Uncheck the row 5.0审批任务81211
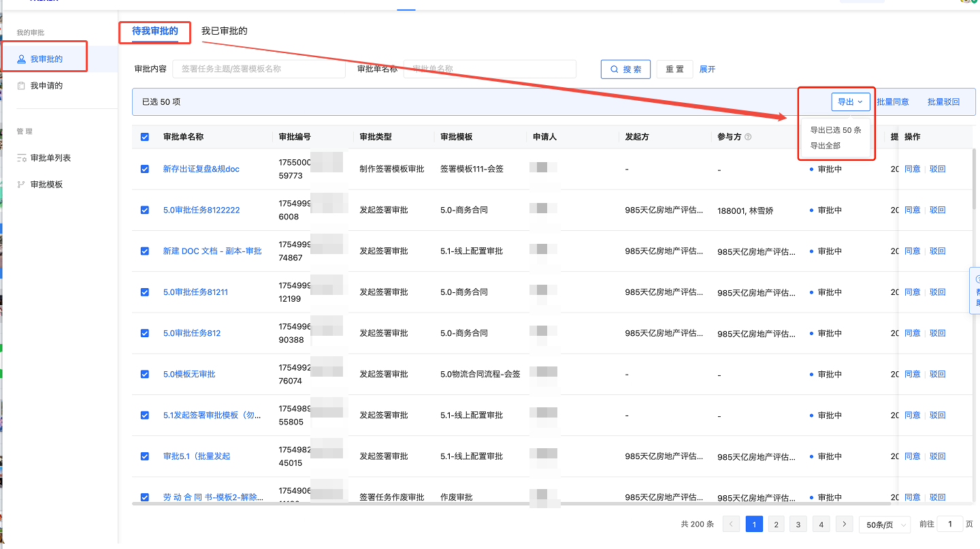This screenshot has height=549, width=980. [x=145, y=292]
